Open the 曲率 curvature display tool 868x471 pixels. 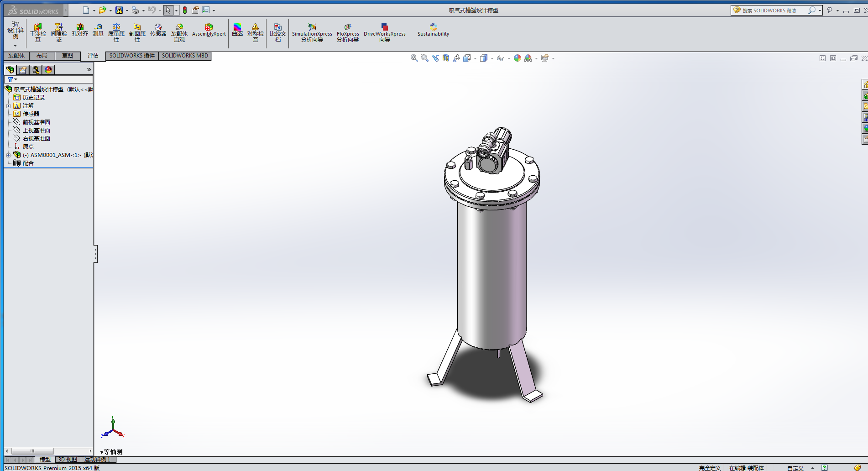[x=237, y=30]
